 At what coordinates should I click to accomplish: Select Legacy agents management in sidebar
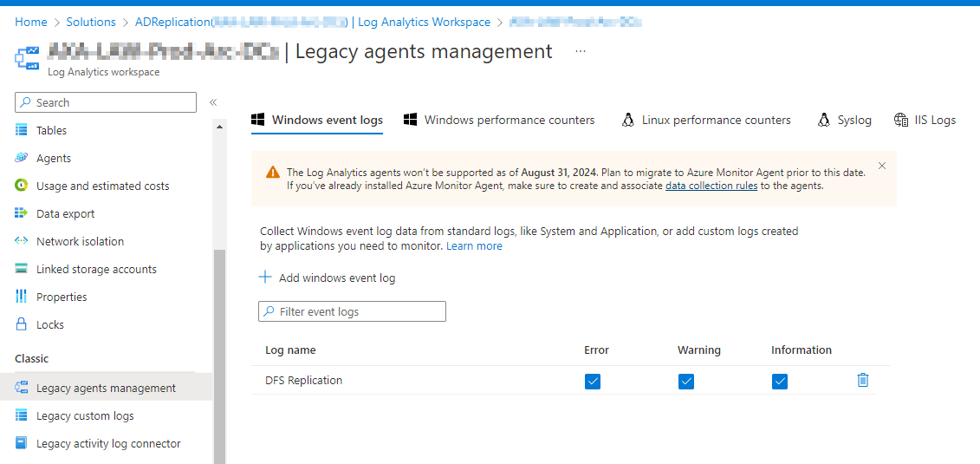107,389
